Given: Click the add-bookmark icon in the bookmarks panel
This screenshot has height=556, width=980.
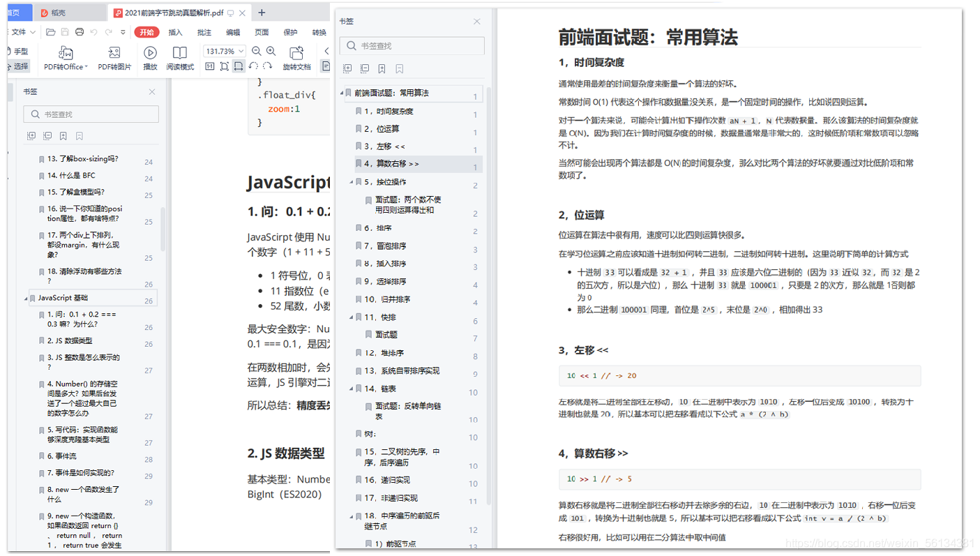Looking at the screenshot, I should pyautogui.click(x=381, y=68).
